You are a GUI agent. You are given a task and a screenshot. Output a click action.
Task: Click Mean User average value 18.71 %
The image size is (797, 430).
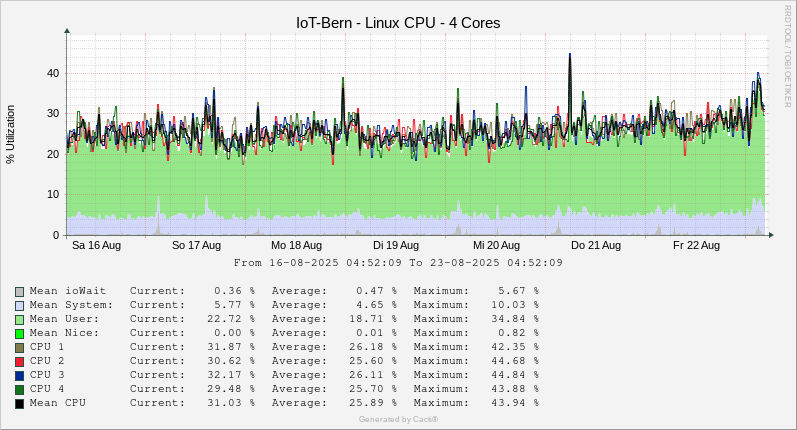pyautogui.click(x=373, y=319)
